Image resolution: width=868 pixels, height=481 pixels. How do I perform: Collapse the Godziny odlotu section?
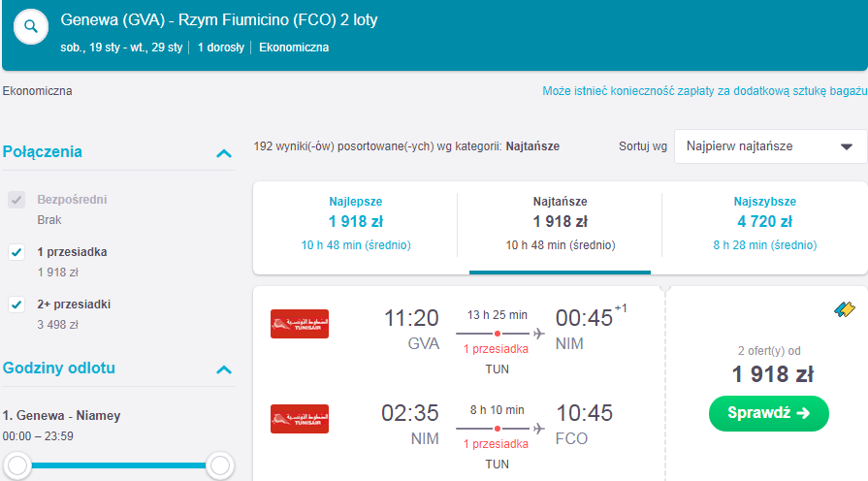point(224,369)
